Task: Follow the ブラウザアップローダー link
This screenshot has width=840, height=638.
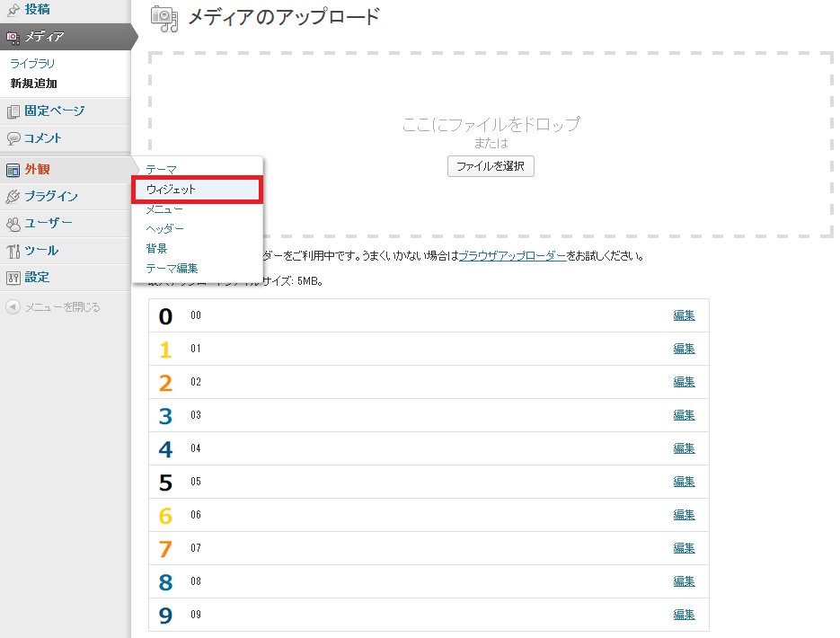Action: click(512, 256)
